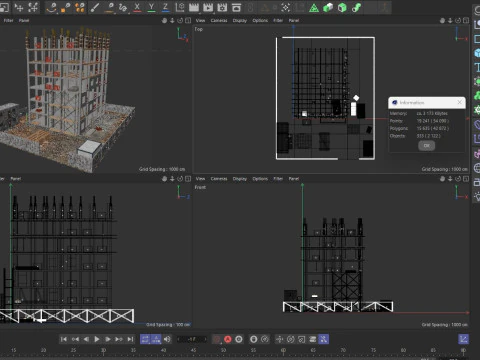This screenshot has height=360, width=480.
Task: Toggle maximize view icon of perspective viewport
Action: [188, 21]
